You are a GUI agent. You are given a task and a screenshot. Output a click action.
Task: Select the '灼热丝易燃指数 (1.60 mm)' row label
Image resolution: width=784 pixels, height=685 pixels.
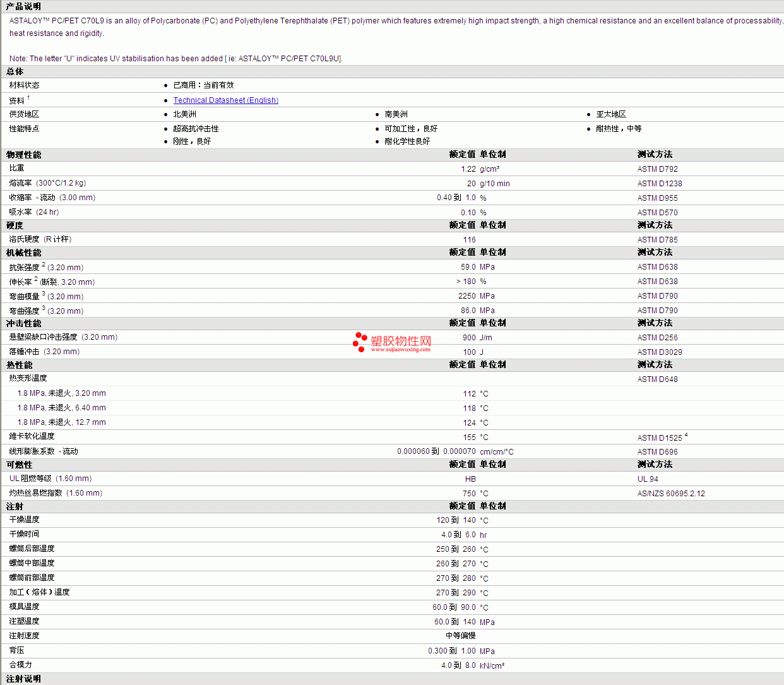click(x=56, y=493)
